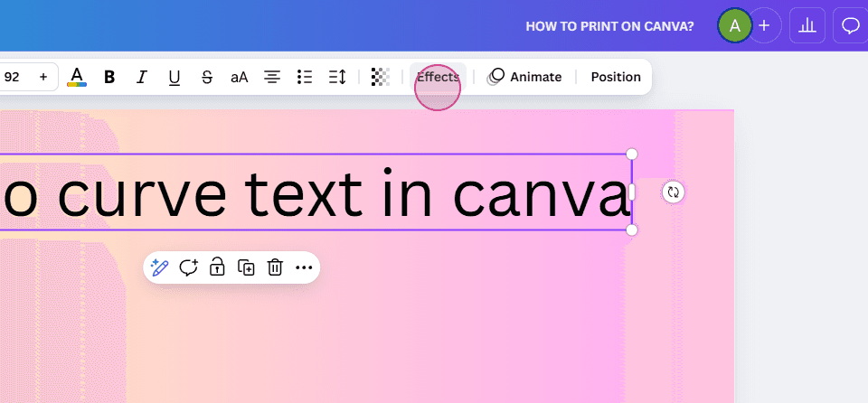The width and height of the screenshot is (868, 403).
Task: Open analytics bar chart icon
Action: tap(807, 25)
